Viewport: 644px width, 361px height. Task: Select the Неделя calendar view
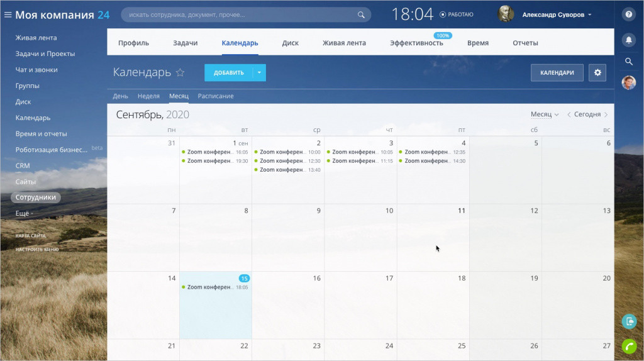coord(148,96)
